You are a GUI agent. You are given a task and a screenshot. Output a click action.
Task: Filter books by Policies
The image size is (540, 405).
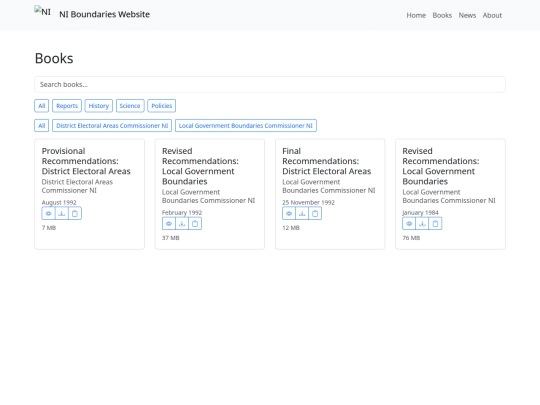tap(162, 106)
